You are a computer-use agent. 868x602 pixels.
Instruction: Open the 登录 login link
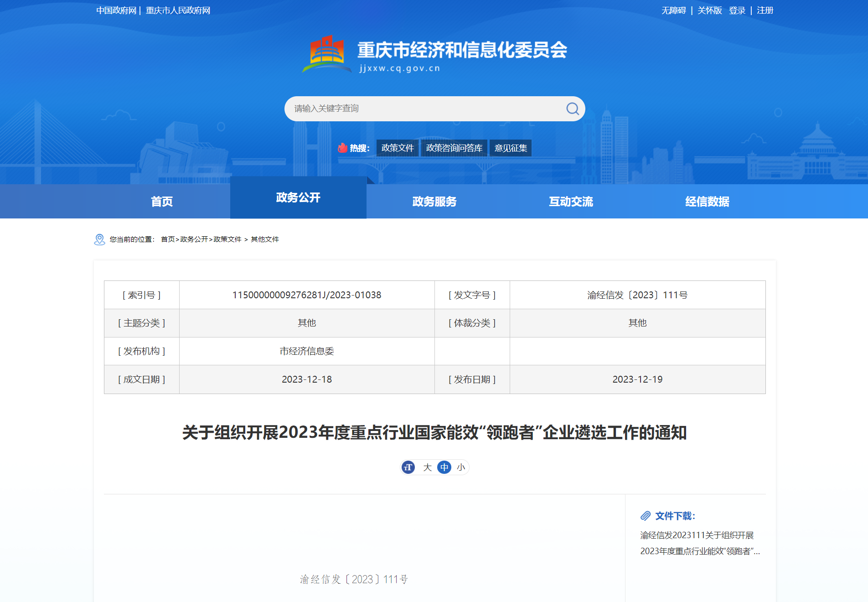(x=737, y=10)
